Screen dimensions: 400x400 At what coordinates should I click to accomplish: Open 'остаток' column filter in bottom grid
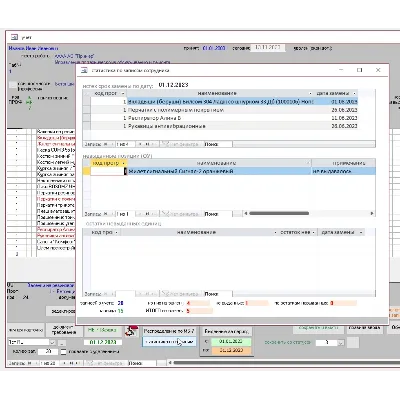[314, 232]
